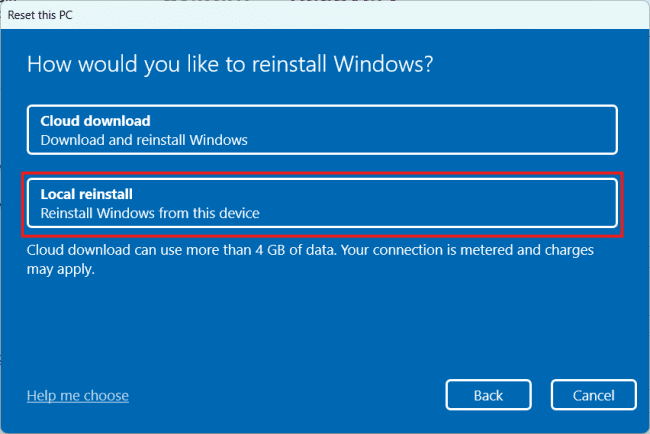Open the Help me choose link

pos(78,396)
